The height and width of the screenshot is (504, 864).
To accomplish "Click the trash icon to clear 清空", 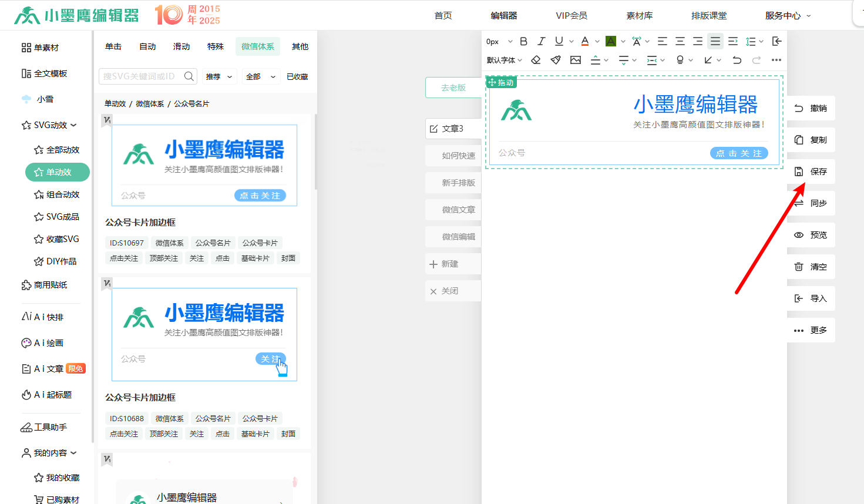I will [x=811, y=267].
